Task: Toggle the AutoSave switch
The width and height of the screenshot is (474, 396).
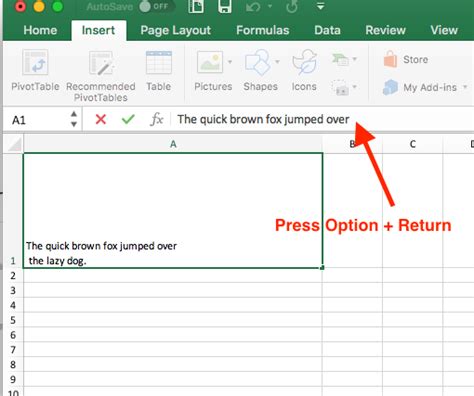Action: coord(154,6)
